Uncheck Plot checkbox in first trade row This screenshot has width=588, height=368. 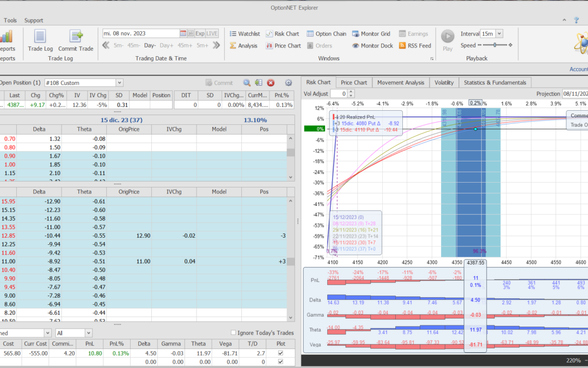[x=280, y=353]
